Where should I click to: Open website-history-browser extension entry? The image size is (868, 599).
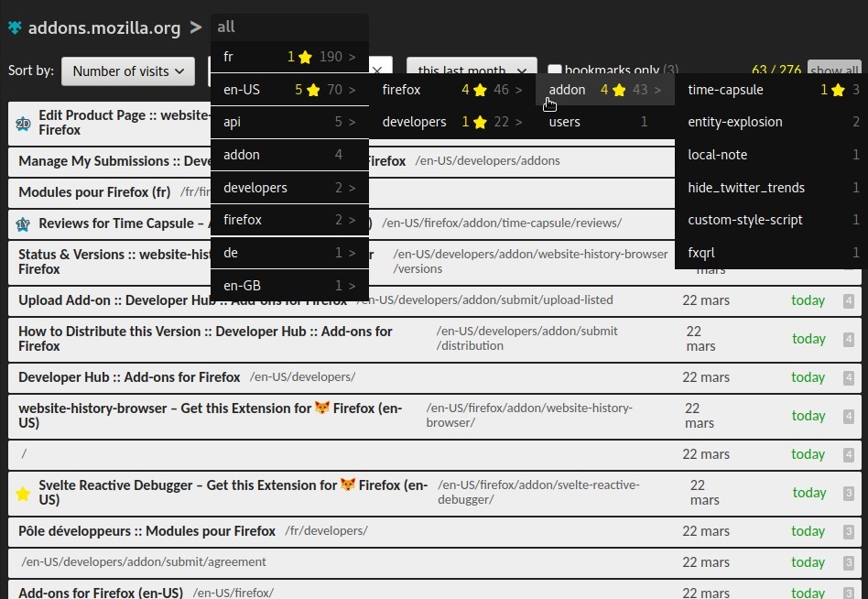pyautogui.click(x=435, y=416)
